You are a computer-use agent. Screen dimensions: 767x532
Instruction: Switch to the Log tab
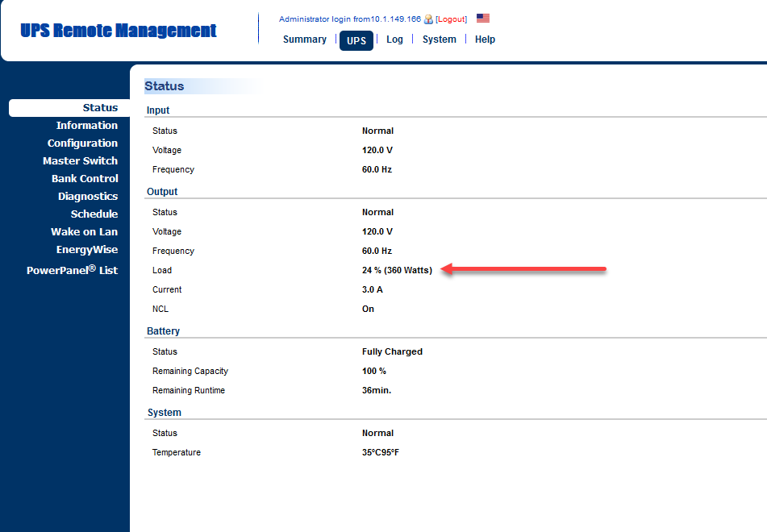point(394,39)
